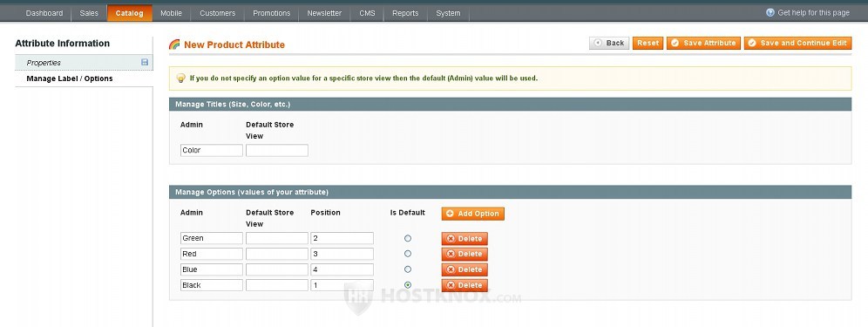Click the Attribute Information heading
This screenshot has height=327, width=868.
(63, 44)
